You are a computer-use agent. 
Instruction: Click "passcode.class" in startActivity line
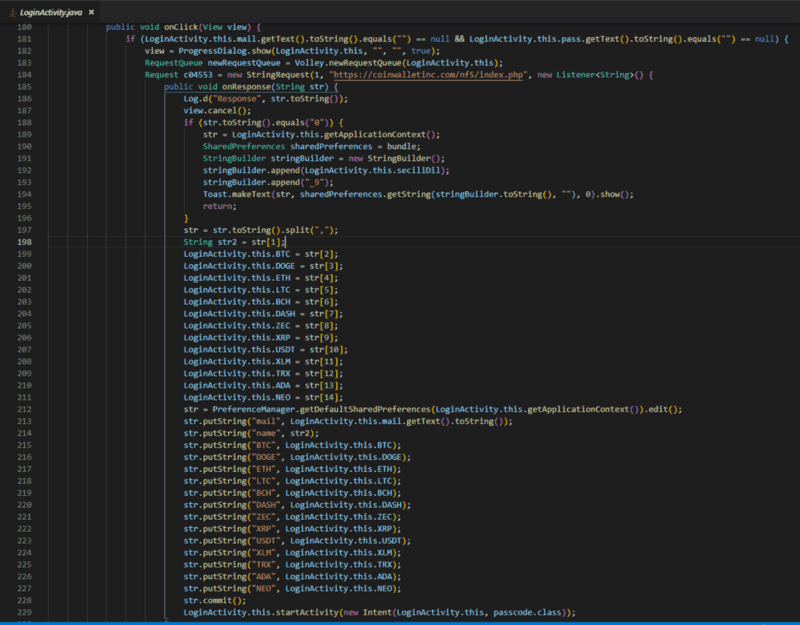tap(528, 613)
